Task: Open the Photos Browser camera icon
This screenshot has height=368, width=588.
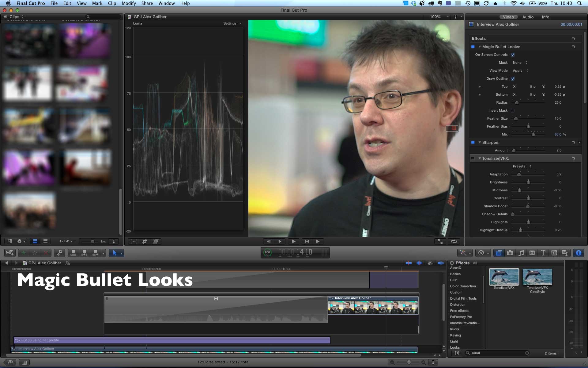Action: point(510,253)
